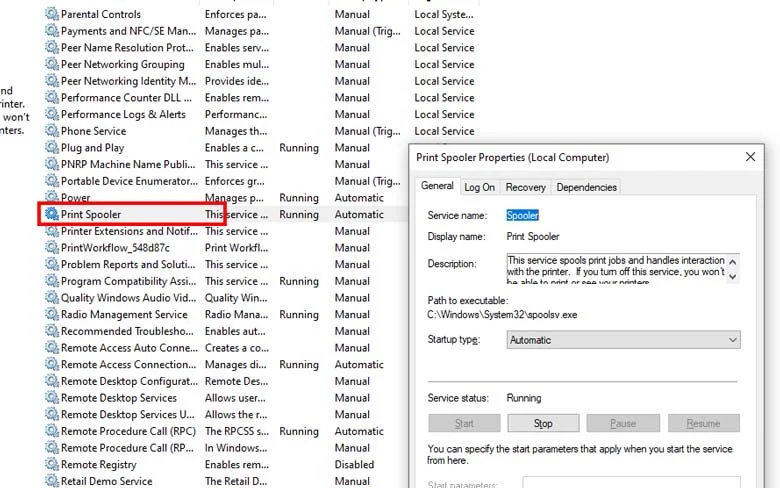
Task: Click the Retail Demo Service gear icon
Action: (51, 481)
